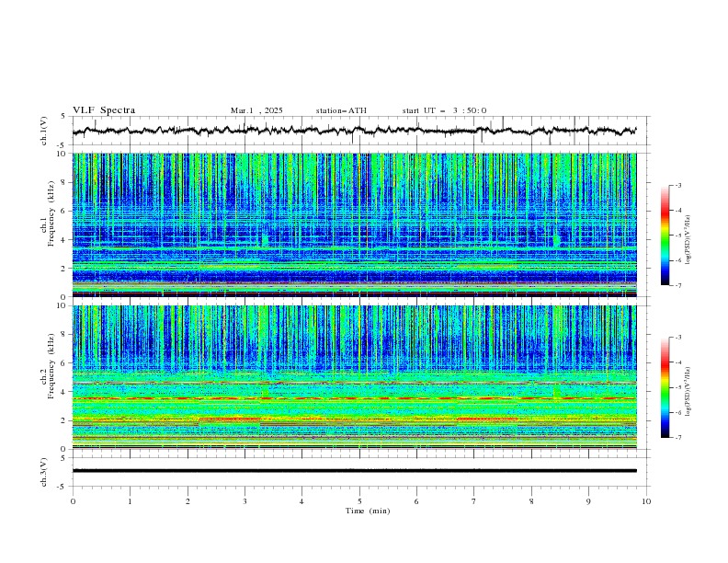Click the "ch.1(V)" waveform axis label
Screen dimensions: 728x563
(x=44, y=131)
